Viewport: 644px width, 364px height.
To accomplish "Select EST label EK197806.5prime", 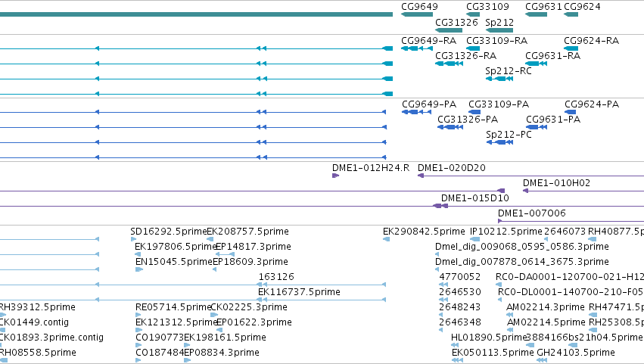I will coord(176,247).
